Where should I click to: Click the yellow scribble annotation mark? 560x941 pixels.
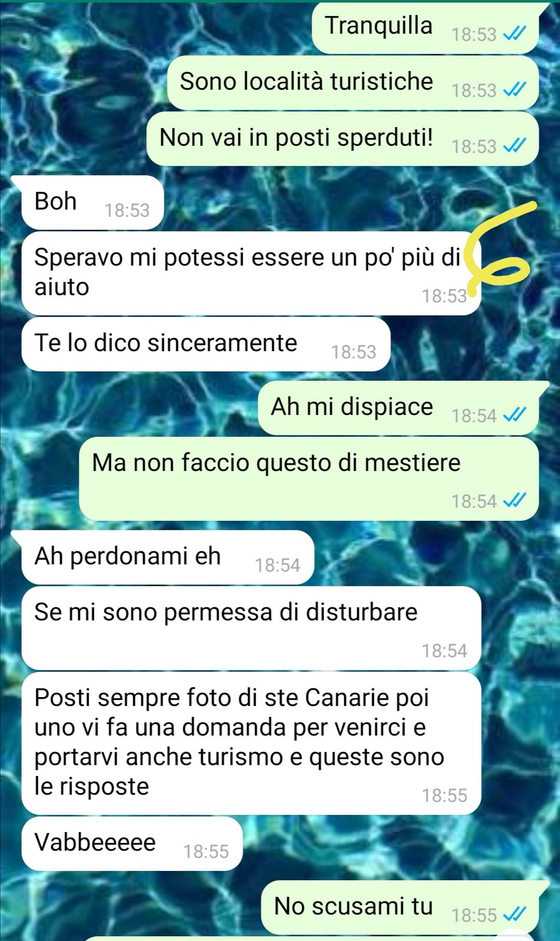500,249
